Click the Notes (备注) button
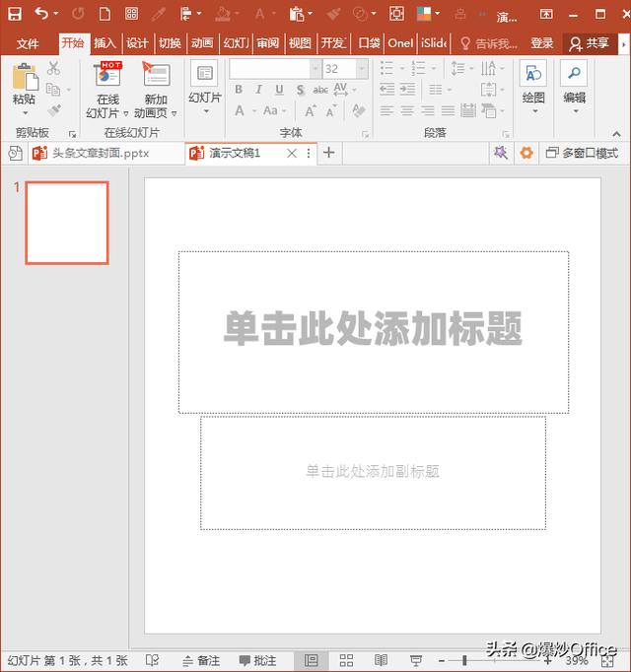 [201, 660]
